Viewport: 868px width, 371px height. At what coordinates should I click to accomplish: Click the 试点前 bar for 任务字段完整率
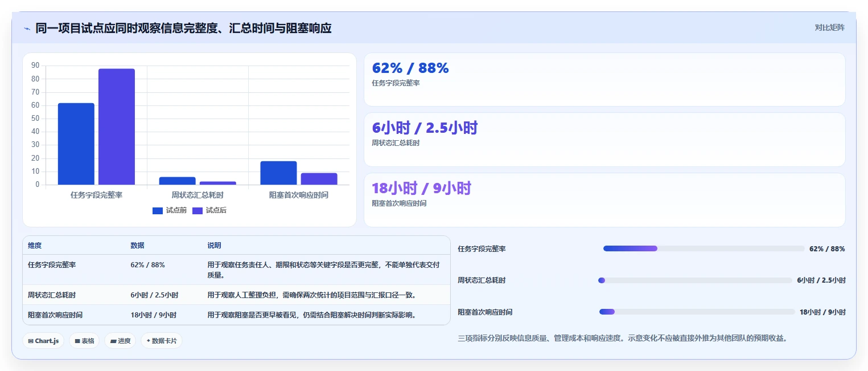tap(76, 144)
